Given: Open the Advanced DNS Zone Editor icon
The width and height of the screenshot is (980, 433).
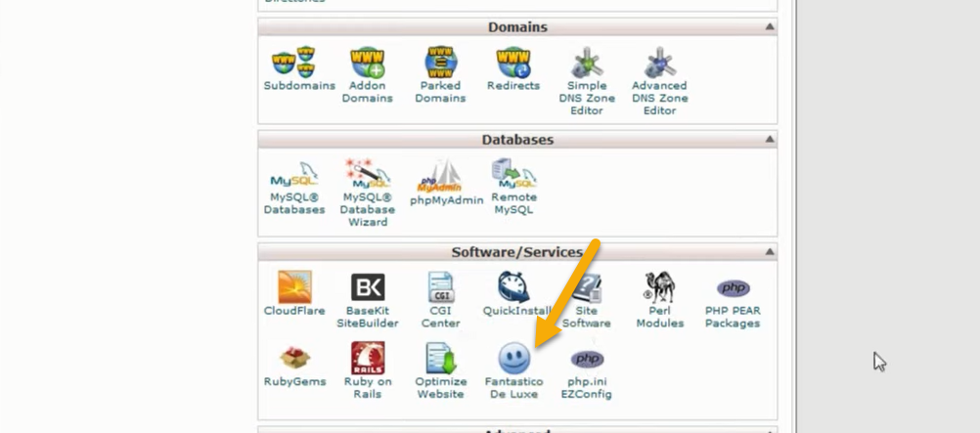Looking at the screenshot, I should point(659,62).
